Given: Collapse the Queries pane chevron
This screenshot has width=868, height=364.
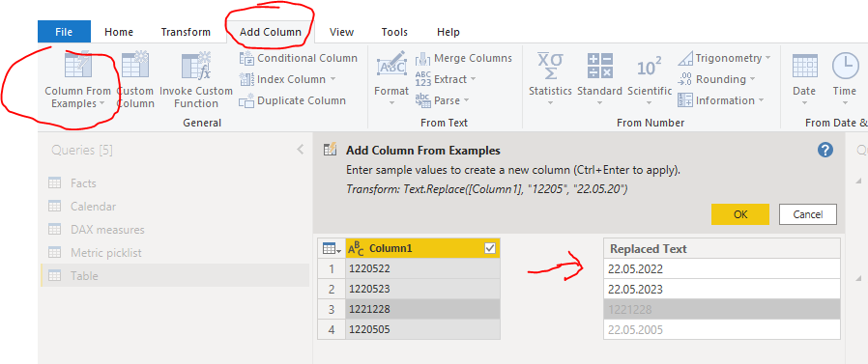Looking at the screenshot, I should pyautogui.click(x=300, y=150).
